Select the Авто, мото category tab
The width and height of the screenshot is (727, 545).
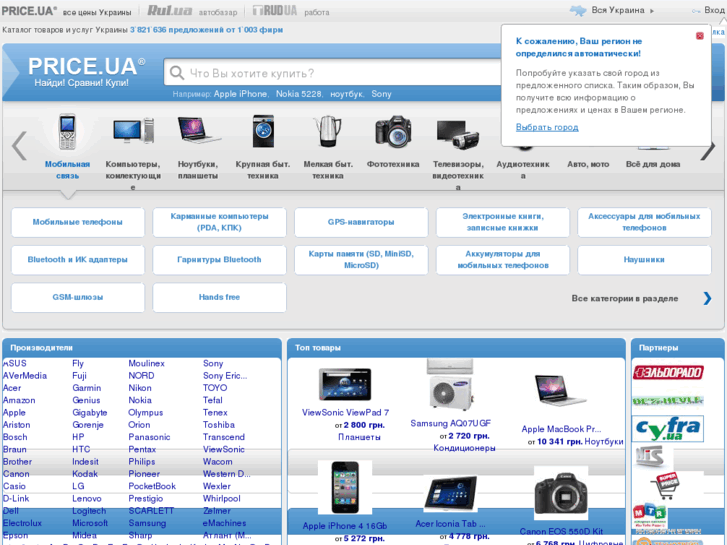click(588, 164)
